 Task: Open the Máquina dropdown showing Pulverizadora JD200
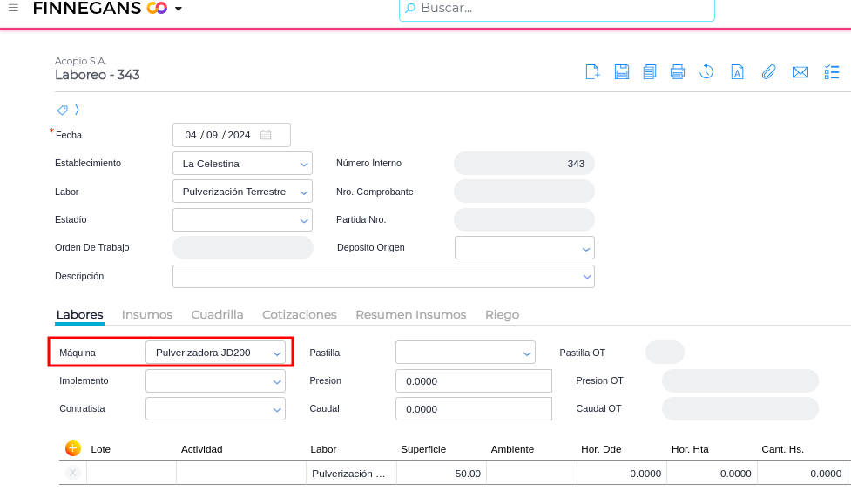277,353
